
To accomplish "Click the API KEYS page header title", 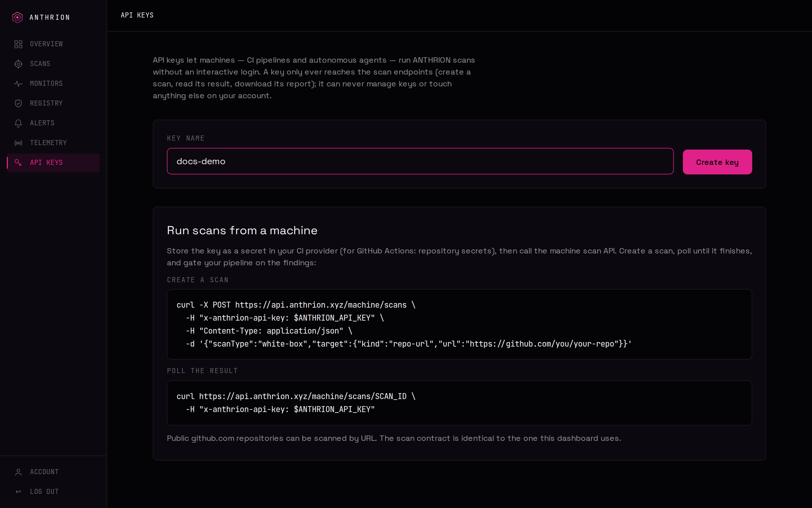I will click(137, 15).
